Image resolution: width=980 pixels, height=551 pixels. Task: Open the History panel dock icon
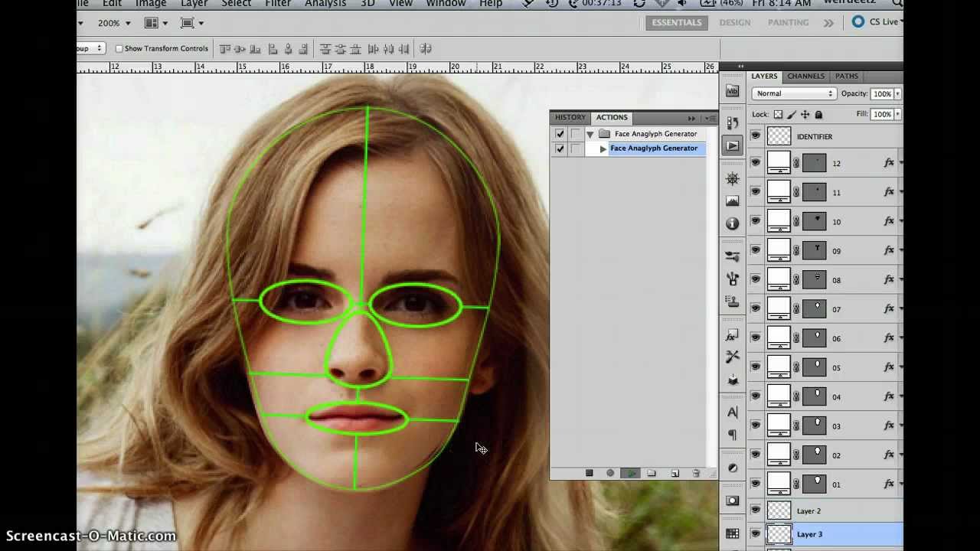click(733, 123)
